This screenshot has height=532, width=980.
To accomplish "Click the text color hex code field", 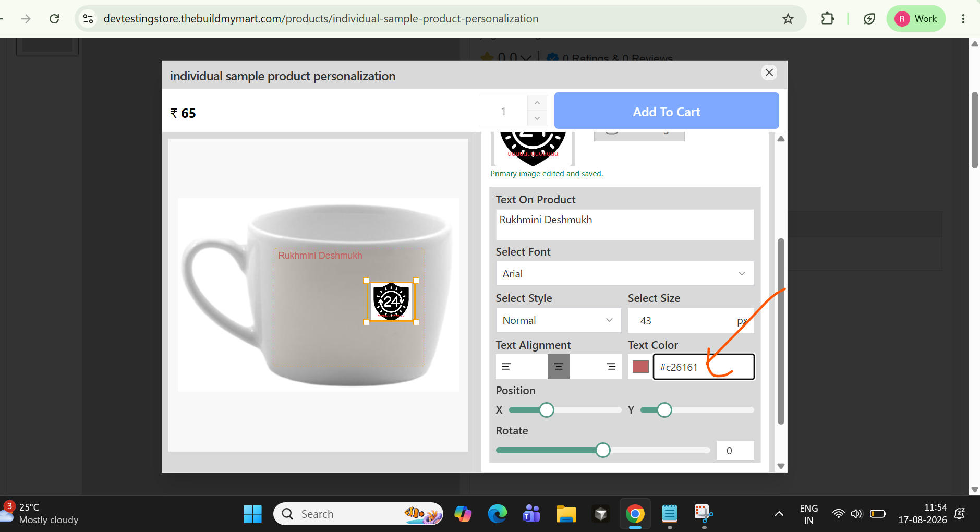I will 704,367.
